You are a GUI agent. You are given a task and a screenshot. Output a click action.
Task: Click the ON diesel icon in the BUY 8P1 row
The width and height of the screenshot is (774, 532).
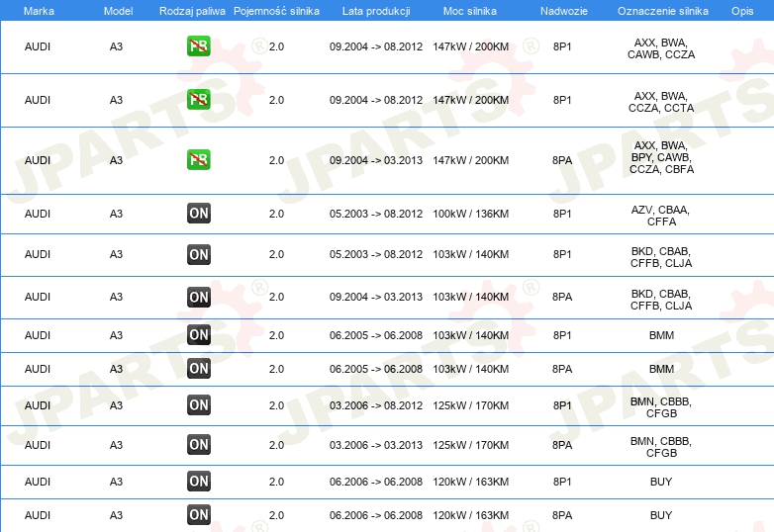199,482
